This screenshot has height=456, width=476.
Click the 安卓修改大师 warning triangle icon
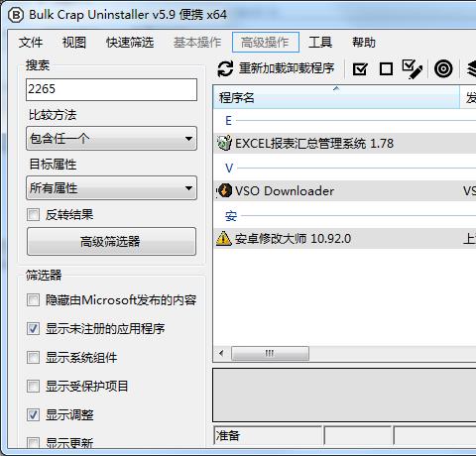pyautogui.click(x=223, y=238)
